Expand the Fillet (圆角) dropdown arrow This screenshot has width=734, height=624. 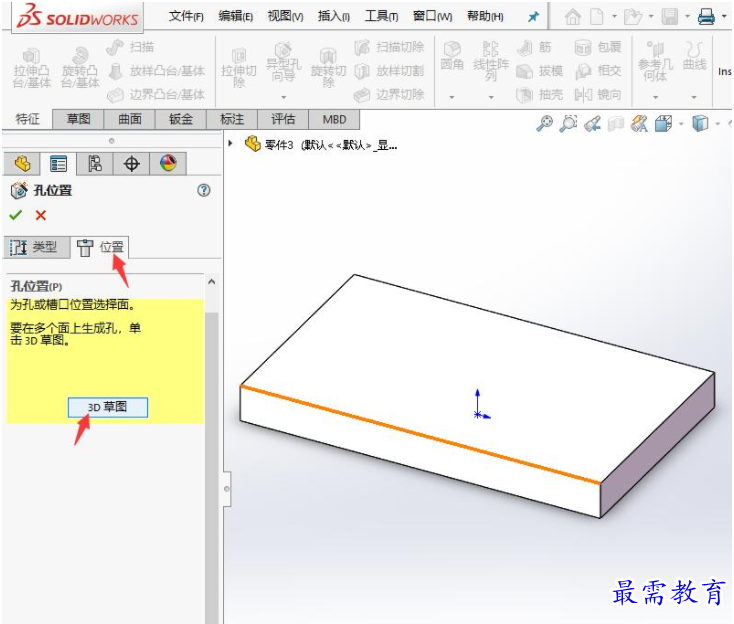452,97
